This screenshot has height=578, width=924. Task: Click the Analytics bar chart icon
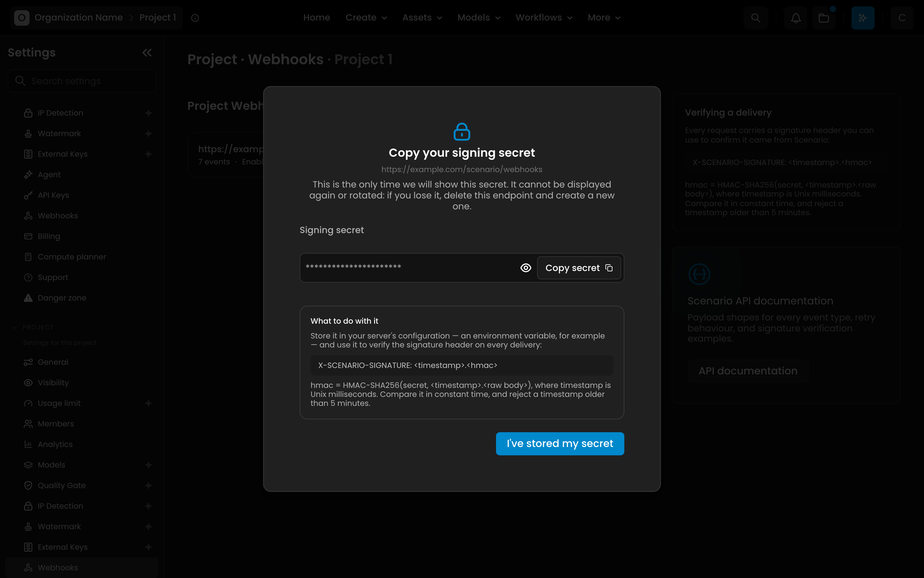pyautogui.click(x=28, y=445)
